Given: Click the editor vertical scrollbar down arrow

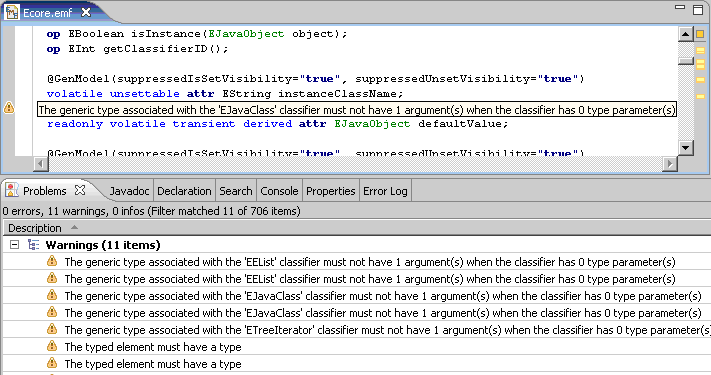Looking at the screenshot, I should [x=686, y=147].
